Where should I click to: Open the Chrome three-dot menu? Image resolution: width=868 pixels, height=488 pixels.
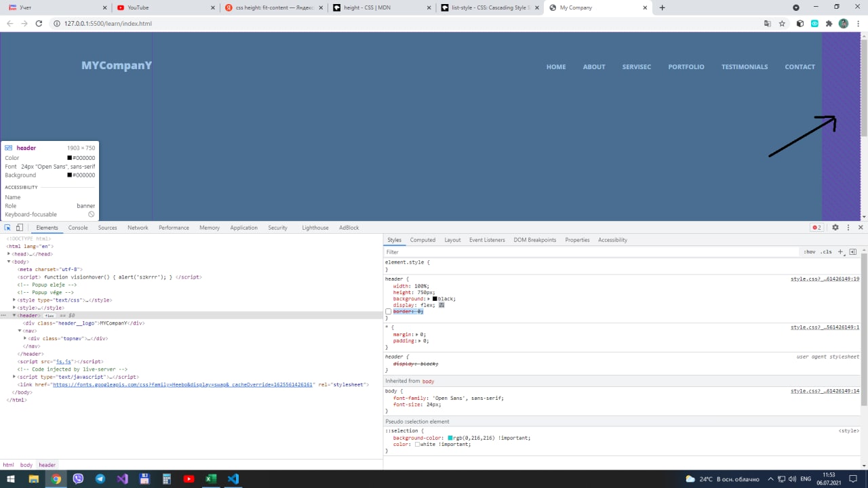(x=857, y=23)
